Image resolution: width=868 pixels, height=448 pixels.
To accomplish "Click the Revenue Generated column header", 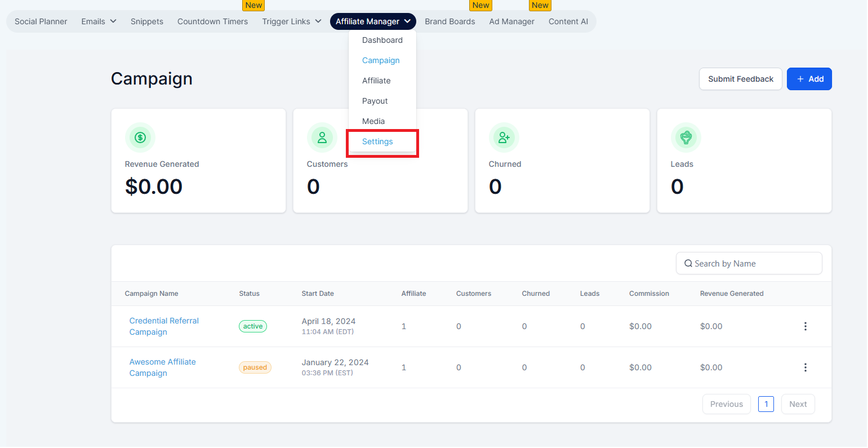I will tap(732, 294).
